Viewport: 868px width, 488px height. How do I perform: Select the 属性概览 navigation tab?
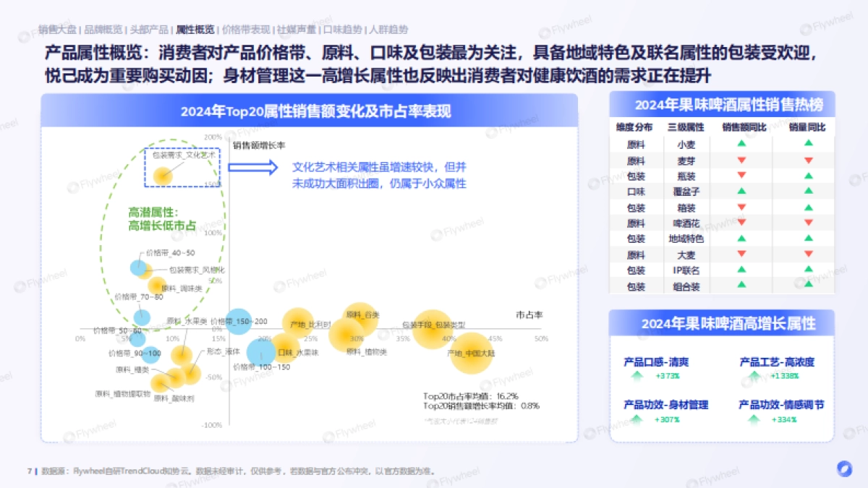194,30
